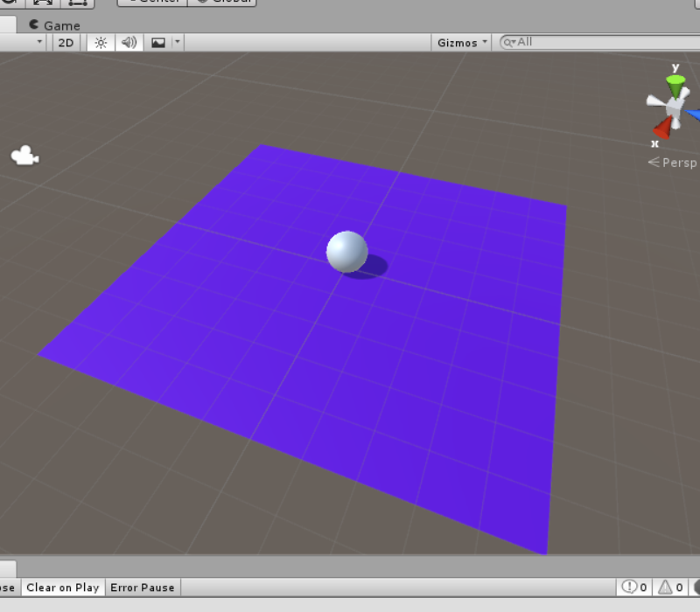This screenshot has height=612, width=700.
Task: Toggle Error Pause in console
Action: pyautogui.click(x=143, y=588)
